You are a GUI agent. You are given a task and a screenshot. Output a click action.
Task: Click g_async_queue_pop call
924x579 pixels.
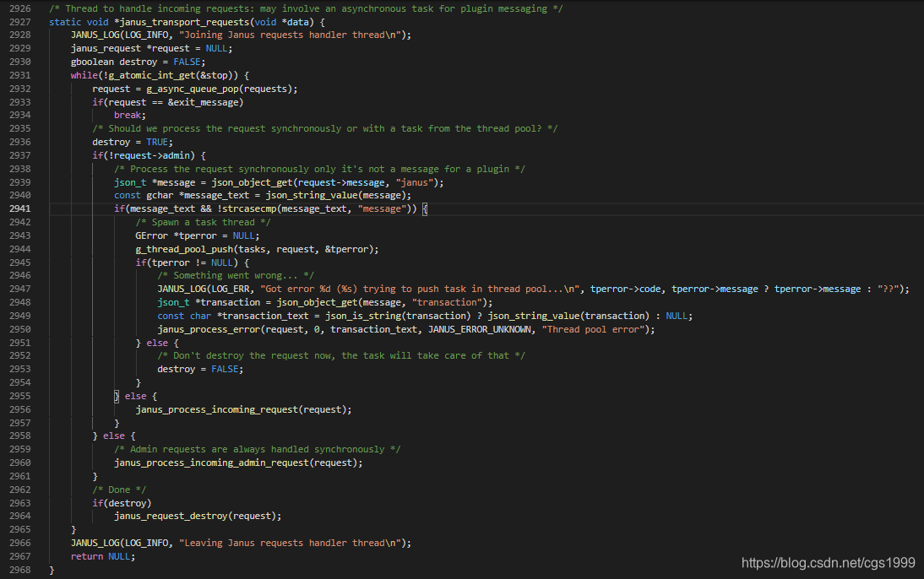pyautogui.click(x=221, y=89)
